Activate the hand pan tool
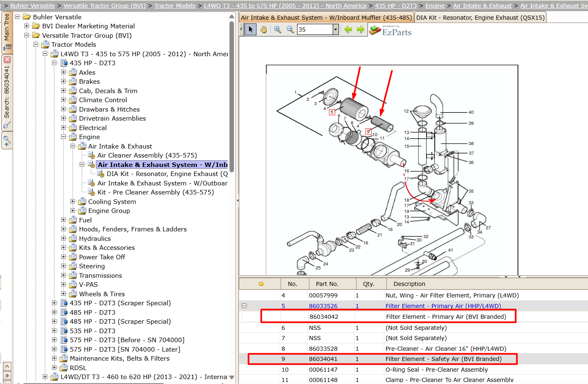This screenshot has height=384, width=588. tap(263, 30)
